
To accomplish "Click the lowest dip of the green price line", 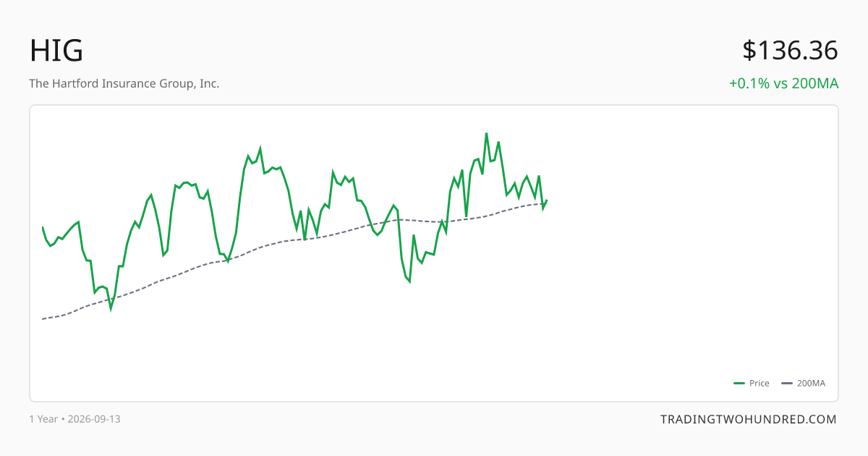I will coord(111,309).
